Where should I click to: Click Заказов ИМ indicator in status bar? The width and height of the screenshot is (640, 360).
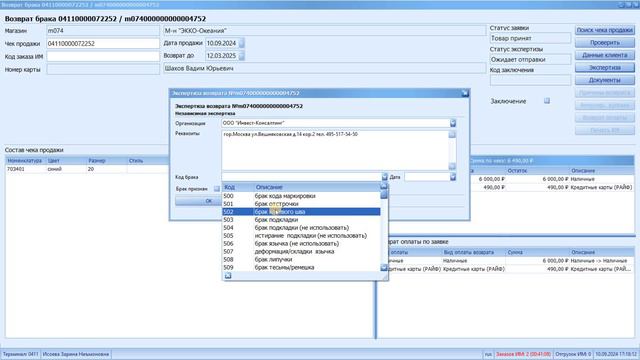pos(523,354)
